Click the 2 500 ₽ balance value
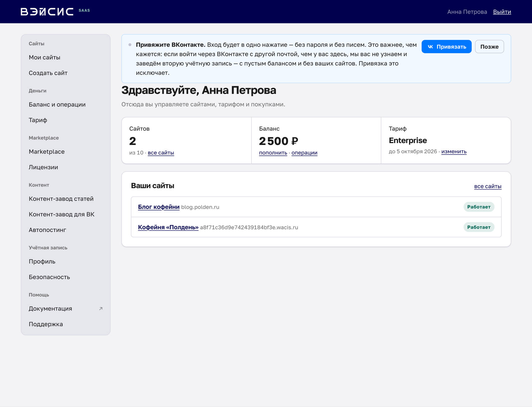 click(x=278, y=141)
